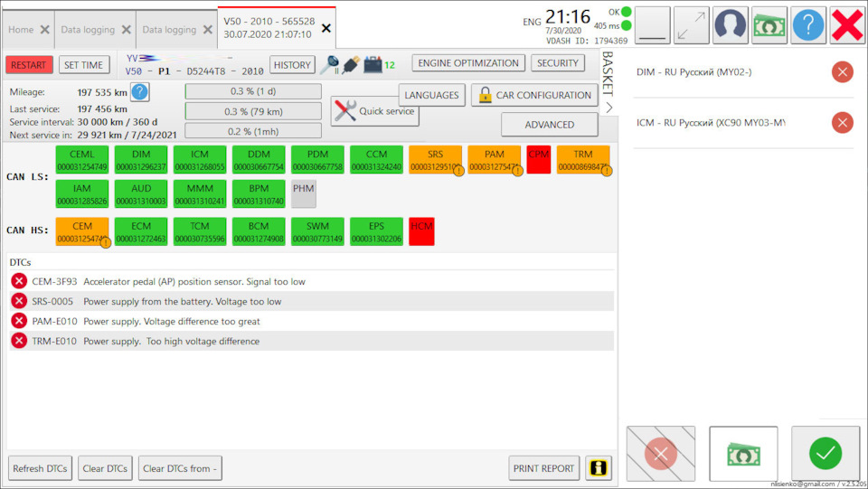Click the mileage help question mark icon
This screenshot has height=489, width=868.
[139, 92]
